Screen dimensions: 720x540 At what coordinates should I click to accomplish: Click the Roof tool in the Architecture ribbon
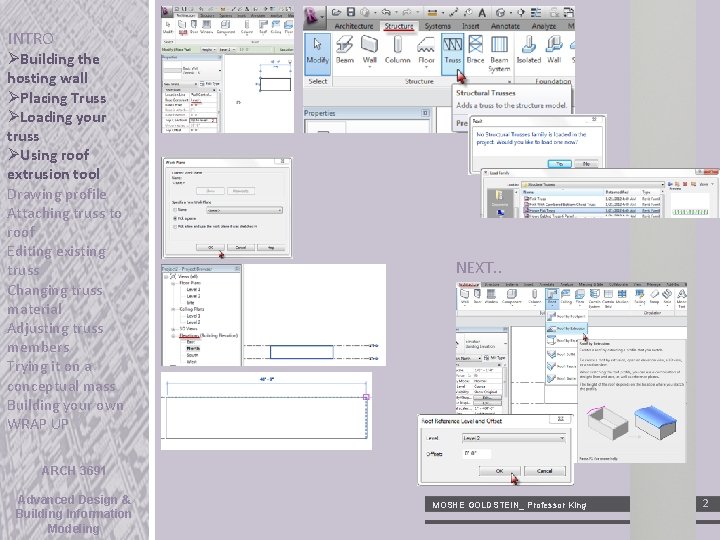point(552,297)
